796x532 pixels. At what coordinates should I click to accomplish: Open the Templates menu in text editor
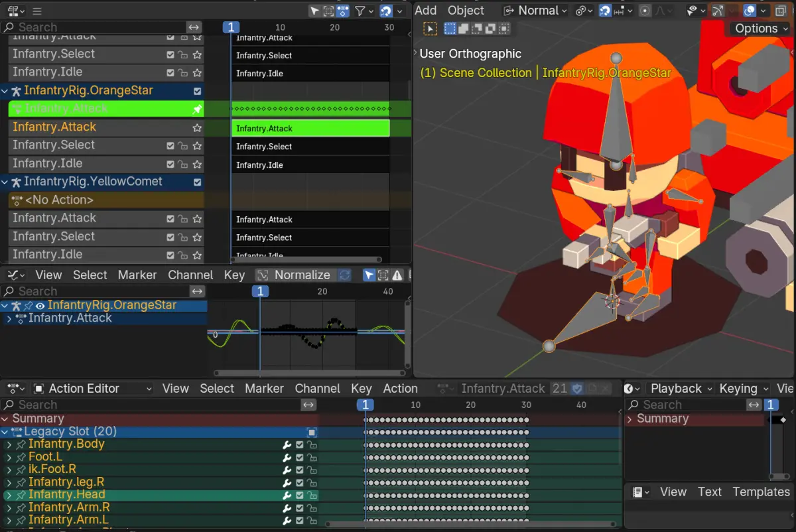(761, 492)
